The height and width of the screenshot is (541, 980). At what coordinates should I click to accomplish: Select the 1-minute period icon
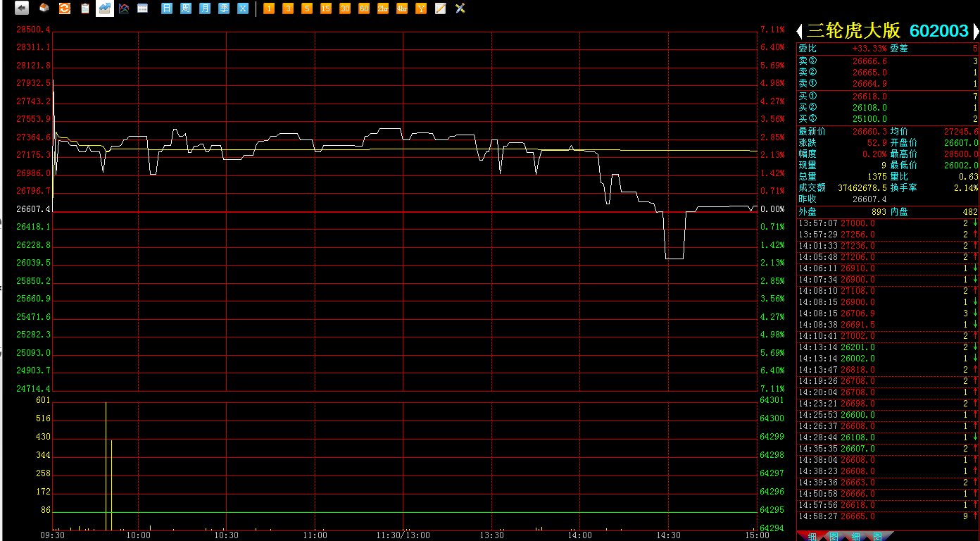[x=269, y=8]
